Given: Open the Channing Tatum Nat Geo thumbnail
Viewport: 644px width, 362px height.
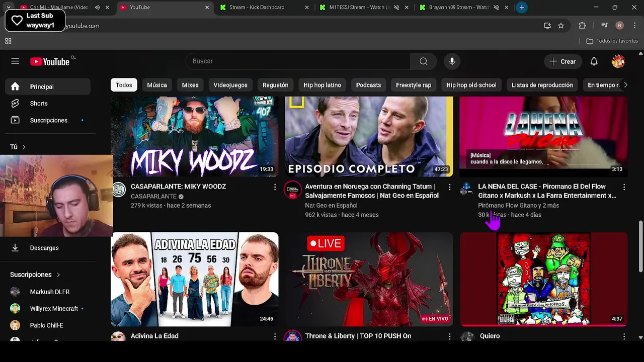Looking at the screenshot, I should pos(369,136).
